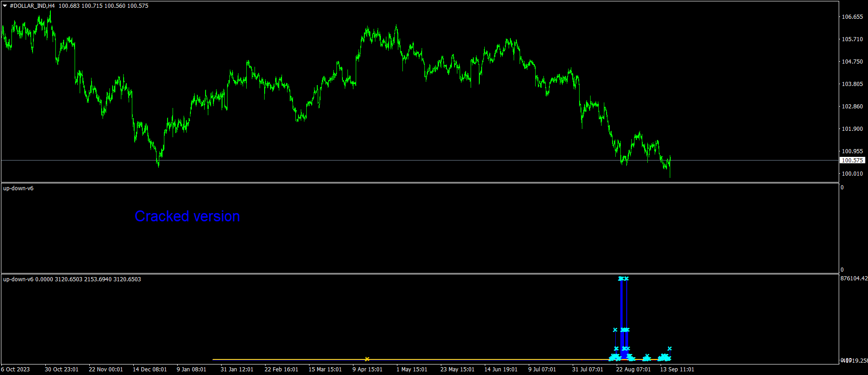Screen dimensions: 868x375
Task: Click the top of the tall blue histogram spike
Action: (x=621, y=279)
